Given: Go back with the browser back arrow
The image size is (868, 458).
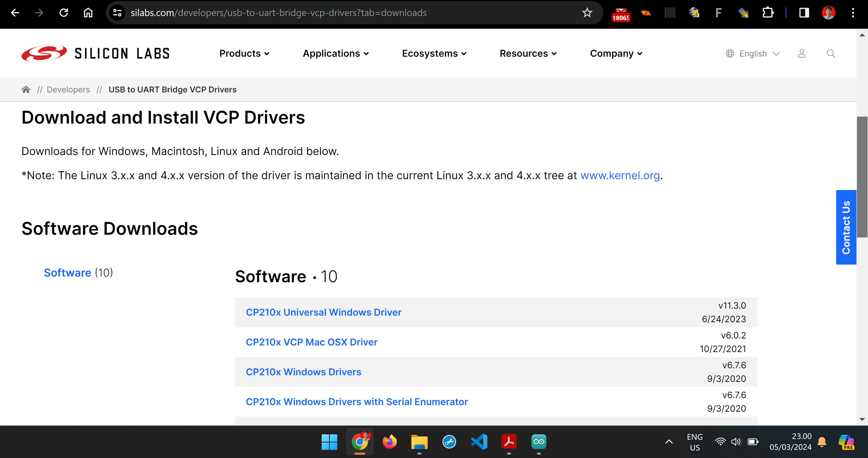Looking at the screenshot, I should pos(15,13).
